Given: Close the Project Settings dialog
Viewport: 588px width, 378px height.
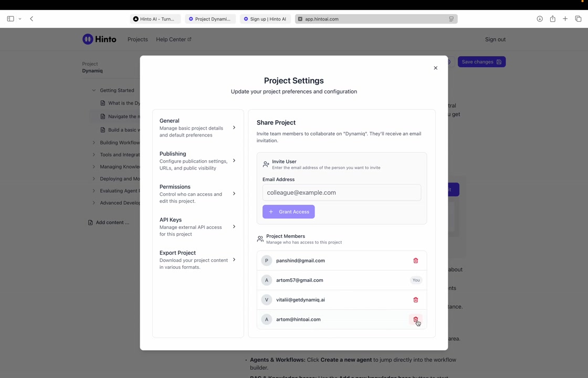Looking at the screenshot, I should pyautogui.click(x=435, y=68).
